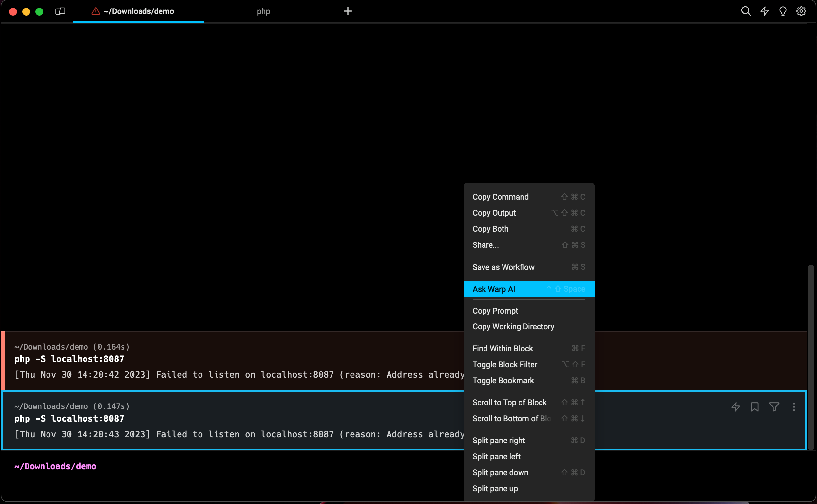Click the lightning bolt icon in toolbar

tap(764, 11)
